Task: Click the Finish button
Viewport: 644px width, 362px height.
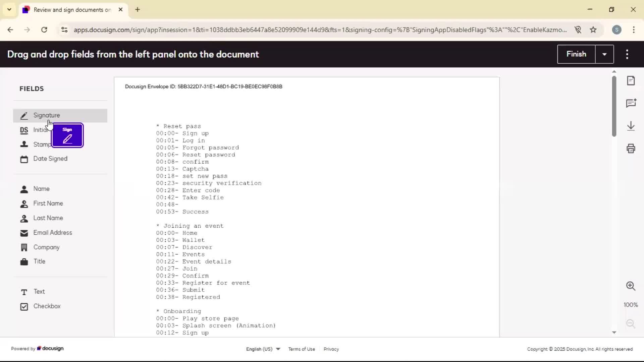Action: click(576, 54)
